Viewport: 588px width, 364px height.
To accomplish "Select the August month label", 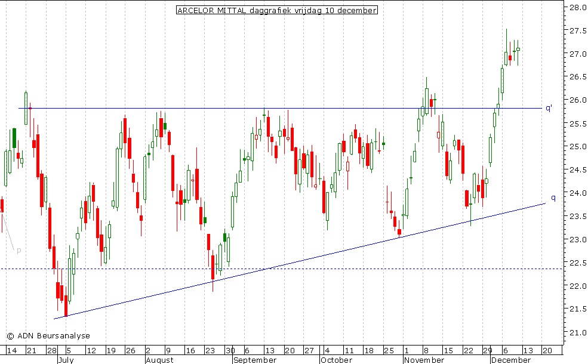I will tap(160, 360).
